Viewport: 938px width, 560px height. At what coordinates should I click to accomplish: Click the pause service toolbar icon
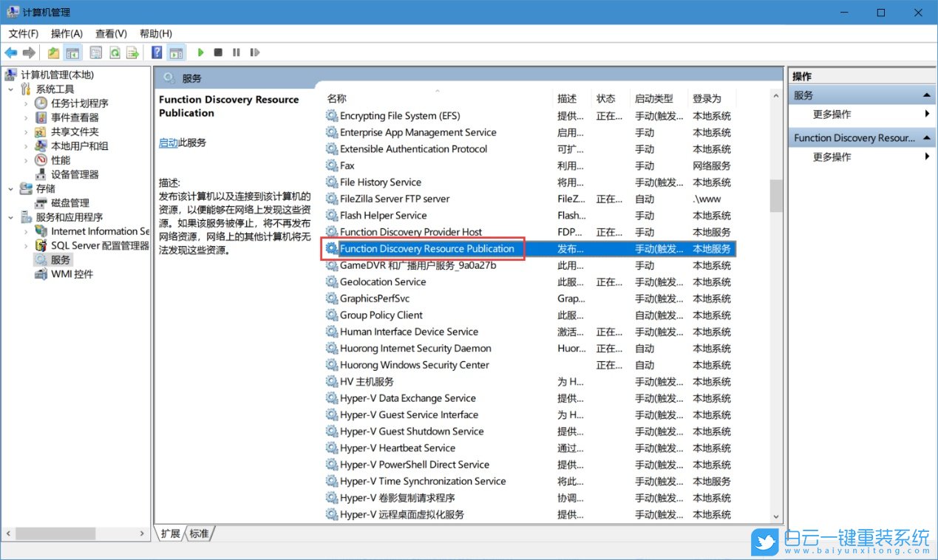pyautogui.click(x=235, y=52)
